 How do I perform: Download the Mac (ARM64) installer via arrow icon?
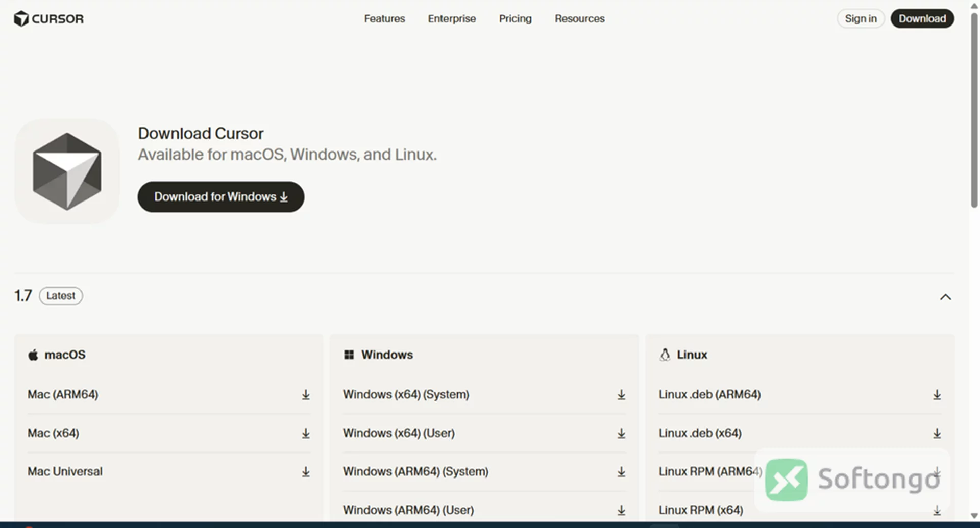coord(305,395)
